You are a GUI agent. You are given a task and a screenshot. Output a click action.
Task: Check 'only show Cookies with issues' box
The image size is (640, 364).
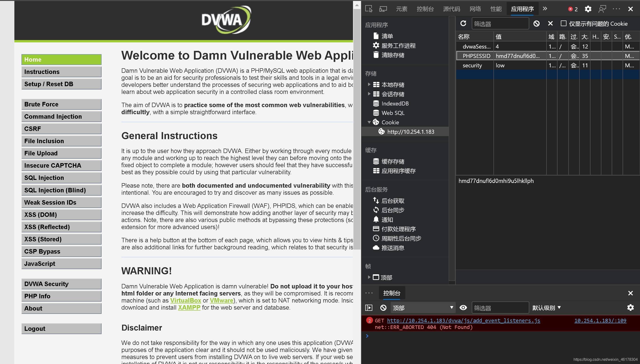coord(563,24)
